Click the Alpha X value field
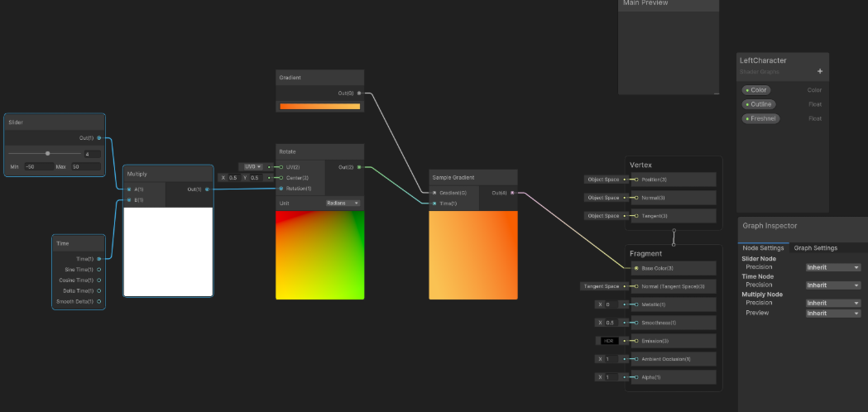Viewport: 868px width, 412px height. pyautogui.click(x=611, y=377)
